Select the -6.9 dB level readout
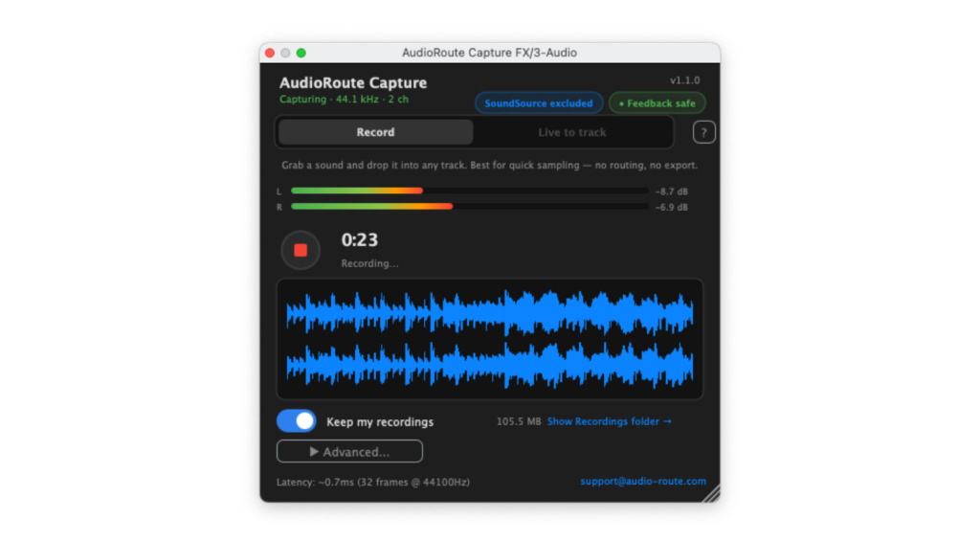Viewport: 980px width, 541px height. pos(672,207)
